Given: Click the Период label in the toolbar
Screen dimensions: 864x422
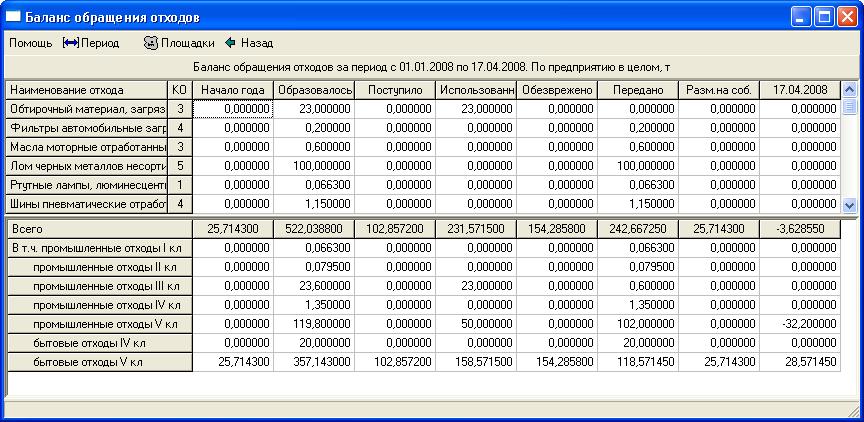Looking at the screenshot, I should 99,43.
